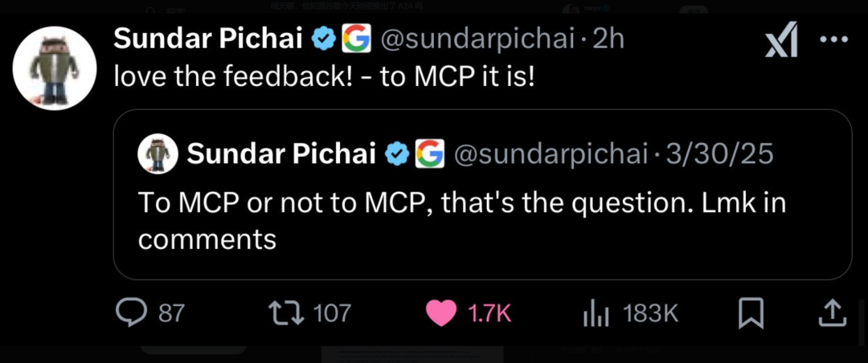Click the blue verified badge on the main tweet
The height and width of the screenshot is (363, 868).
[323, 38]
